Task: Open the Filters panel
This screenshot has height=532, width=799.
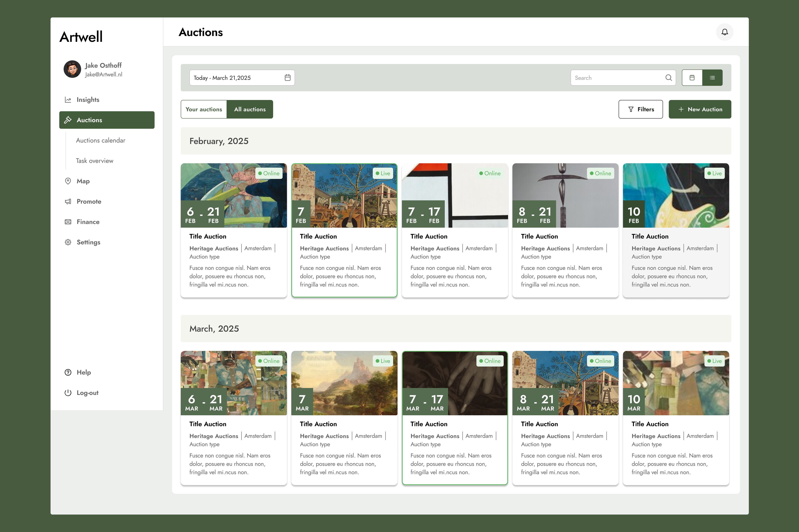Action: coord(641,109)
